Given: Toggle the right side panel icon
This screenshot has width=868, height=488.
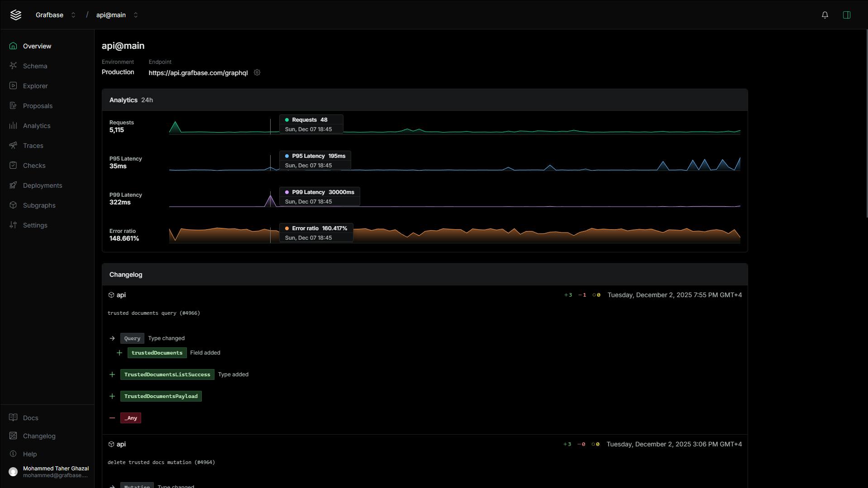Looking at the screenshot, I should [x=846, y=15].
